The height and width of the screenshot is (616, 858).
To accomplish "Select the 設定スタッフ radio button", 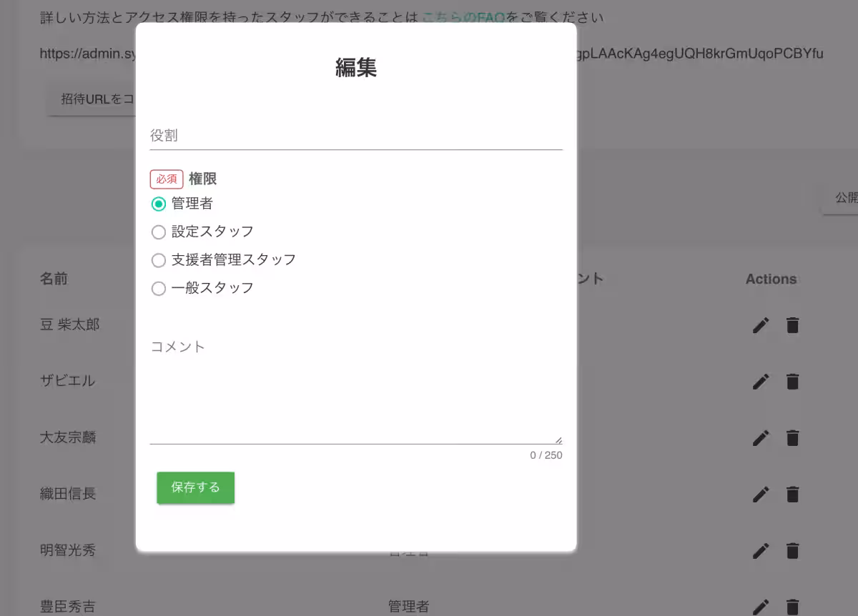I will point(158,232).
